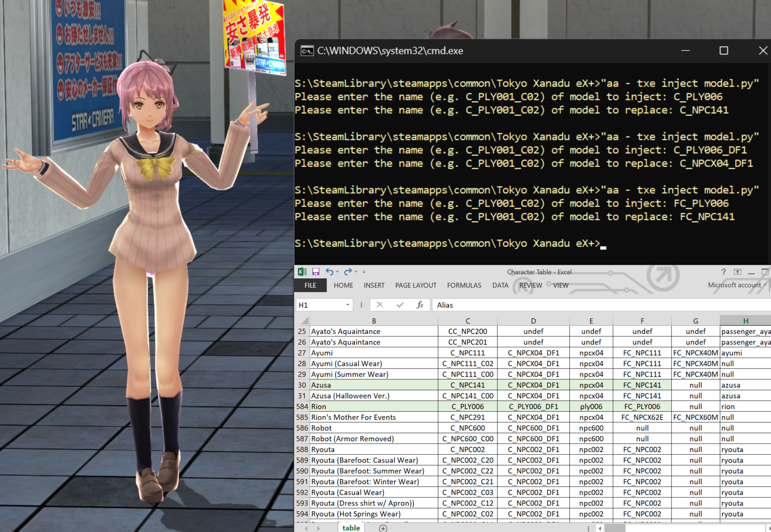Click cell 'Robot (Armor Removed)'
The height and width of the screenshot is (532, 771).
coord(374,439)
